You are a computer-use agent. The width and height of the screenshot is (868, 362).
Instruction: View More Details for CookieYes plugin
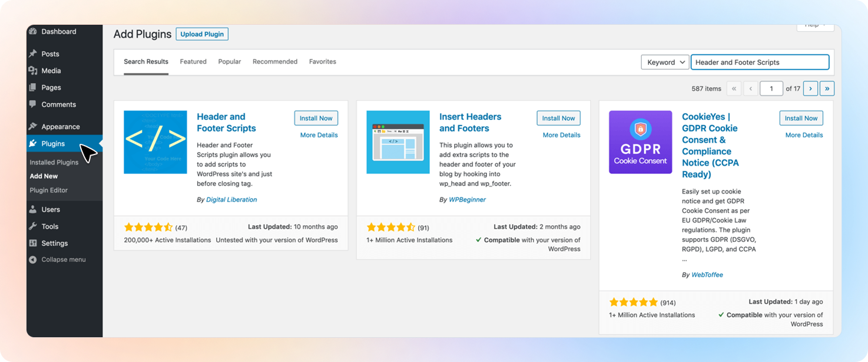[804, 135]
